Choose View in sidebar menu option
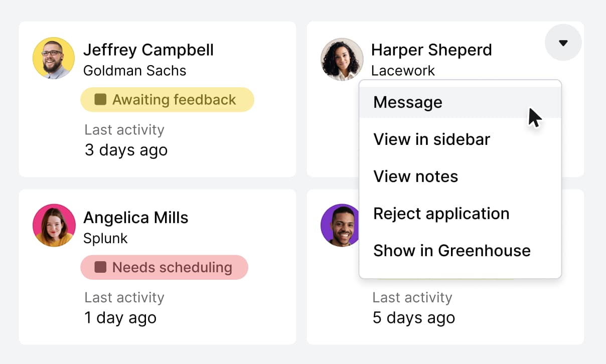 (431, 139)
